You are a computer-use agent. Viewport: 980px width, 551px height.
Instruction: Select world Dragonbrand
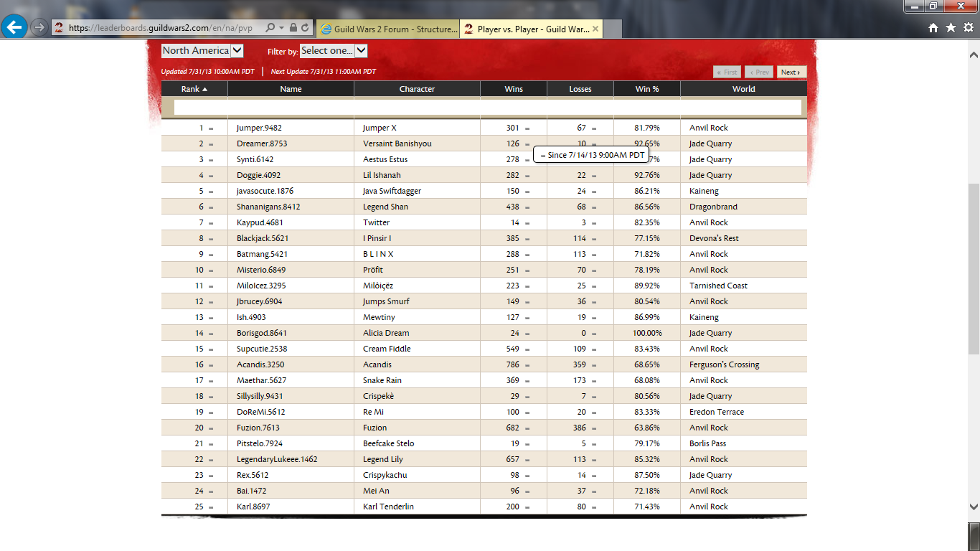[713, 207]
